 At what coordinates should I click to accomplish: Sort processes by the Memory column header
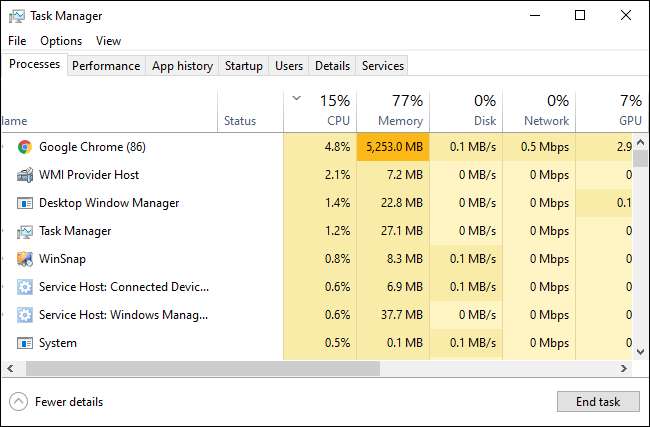point(393,110)
